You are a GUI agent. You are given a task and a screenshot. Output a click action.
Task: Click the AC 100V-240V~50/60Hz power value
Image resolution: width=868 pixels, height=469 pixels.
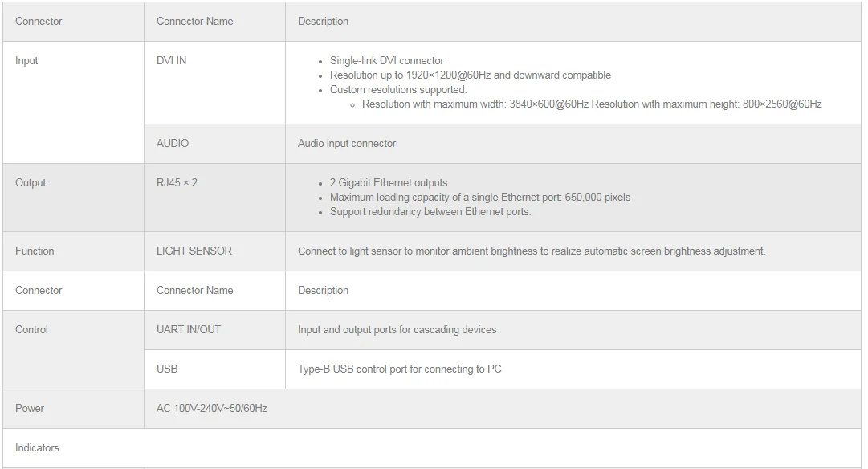point(211,409)
